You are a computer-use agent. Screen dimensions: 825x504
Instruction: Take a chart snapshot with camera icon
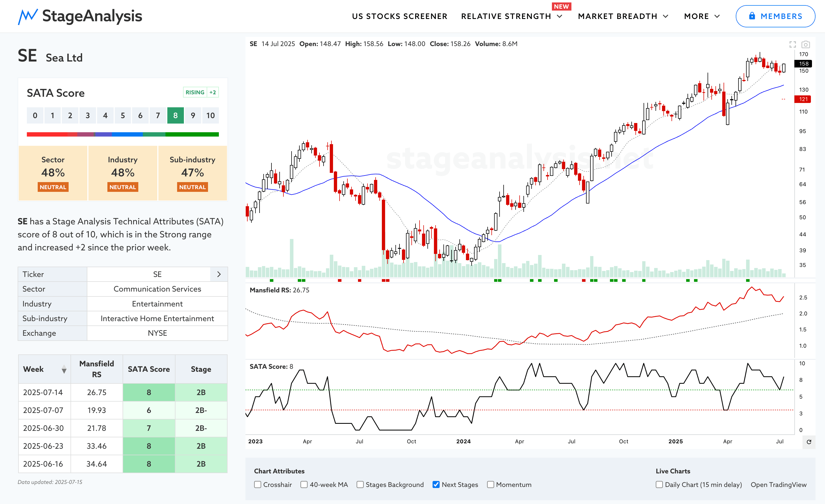pos(805,44)
